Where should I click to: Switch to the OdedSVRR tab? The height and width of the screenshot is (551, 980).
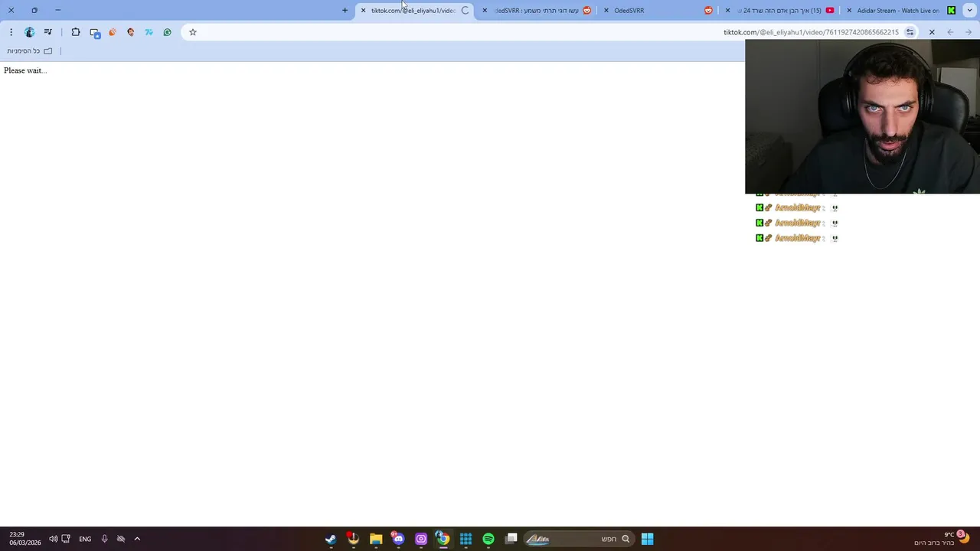coord(658,10)
